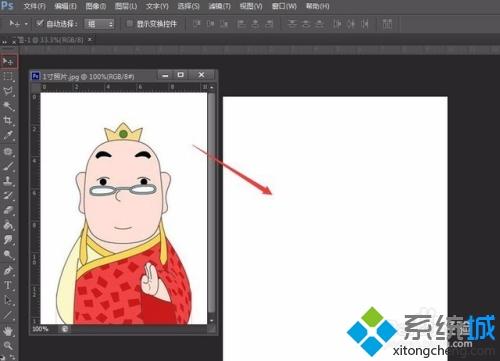Open the 文字(Y) menu
This screenshot has height=361, width=500.
click(x=157, y=6)
